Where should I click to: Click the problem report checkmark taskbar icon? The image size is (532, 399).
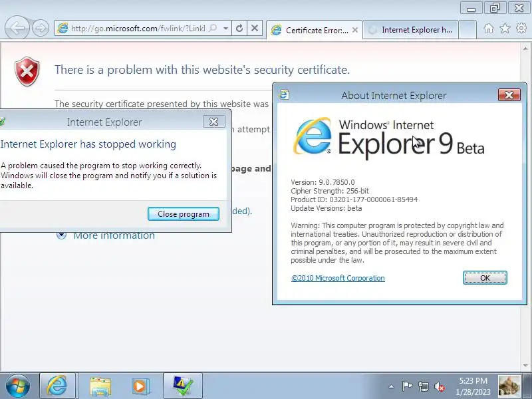[183, 386]
